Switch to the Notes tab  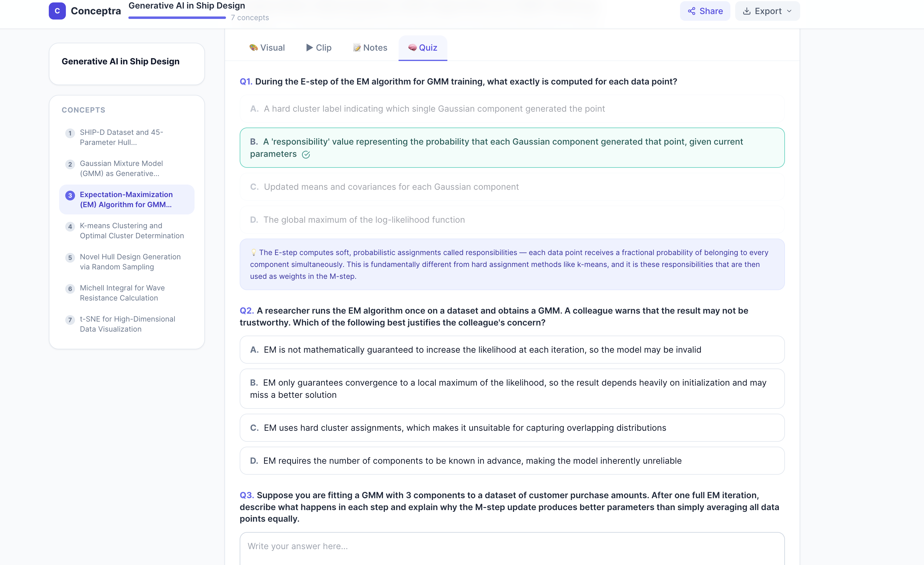click(370, 48)
